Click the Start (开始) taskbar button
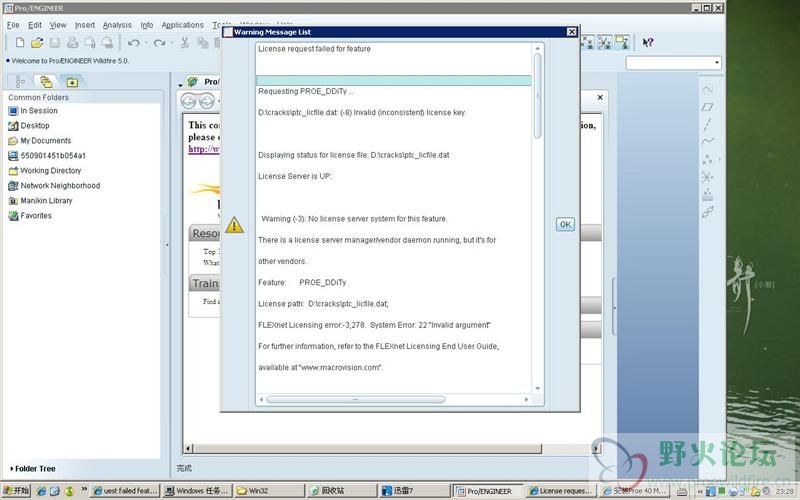The width and height of the screenshot is (800, 500). click(x=16, y=491)
